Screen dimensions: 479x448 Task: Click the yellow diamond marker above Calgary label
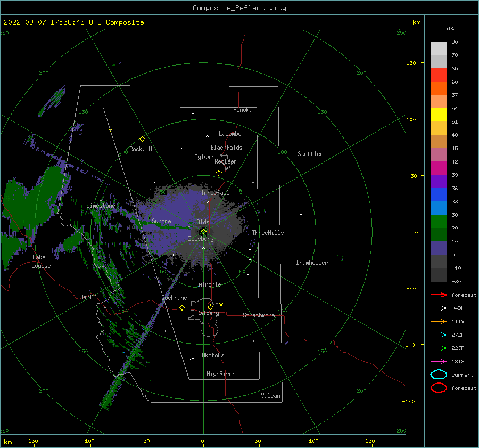[x=210, y=307]
